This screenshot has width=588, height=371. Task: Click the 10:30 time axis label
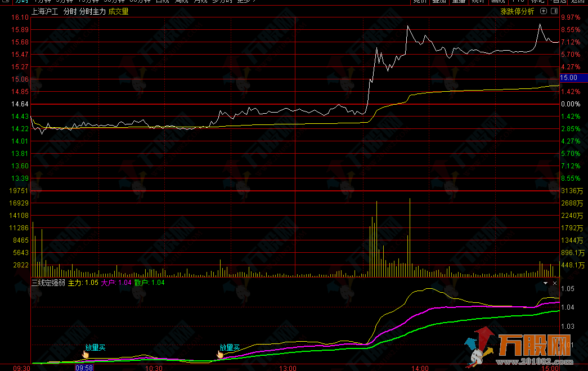click(x=154, y=368)
